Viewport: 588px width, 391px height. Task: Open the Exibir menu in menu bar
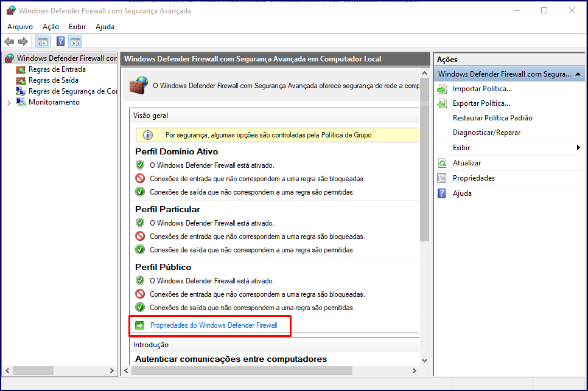[77, 27]
